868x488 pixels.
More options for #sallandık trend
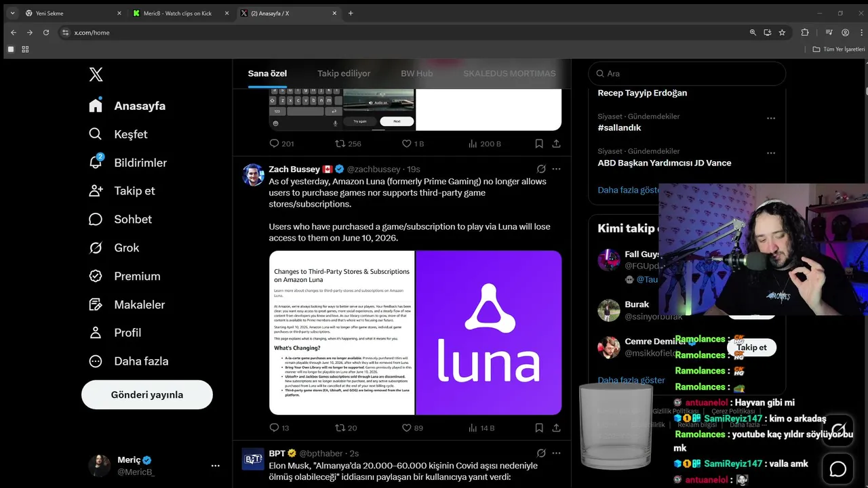pyautogui.click(x=770, y=118)
